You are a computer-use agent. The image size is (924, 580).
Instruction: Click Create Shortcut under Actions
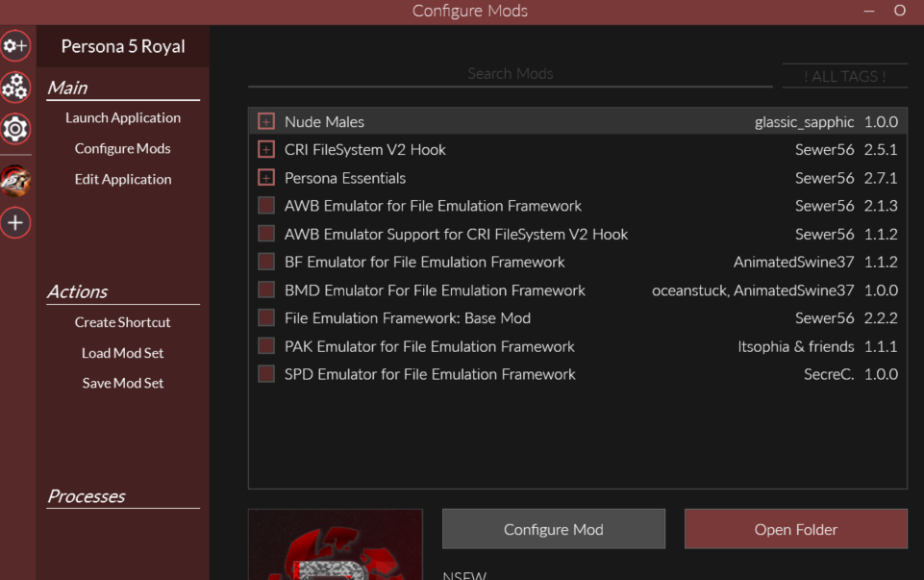pyautogui.click(x=122, y=322)
